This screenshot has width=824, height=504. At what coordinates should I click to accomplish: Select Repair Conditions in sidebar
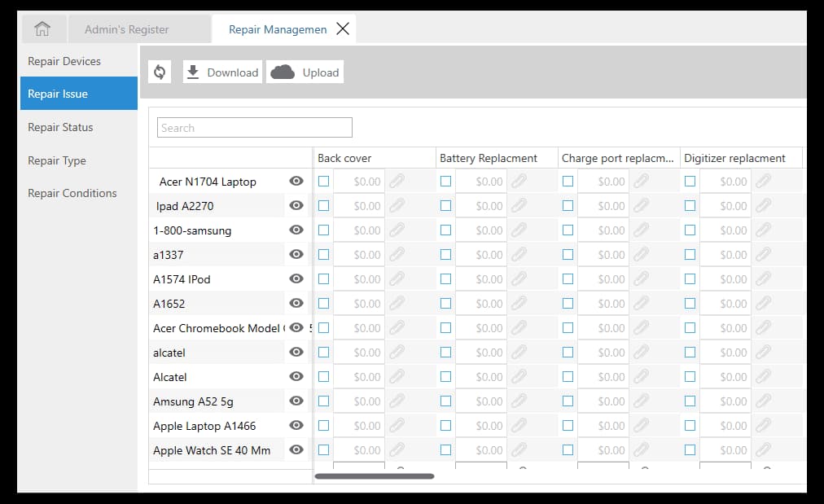(x=72, y=193)
